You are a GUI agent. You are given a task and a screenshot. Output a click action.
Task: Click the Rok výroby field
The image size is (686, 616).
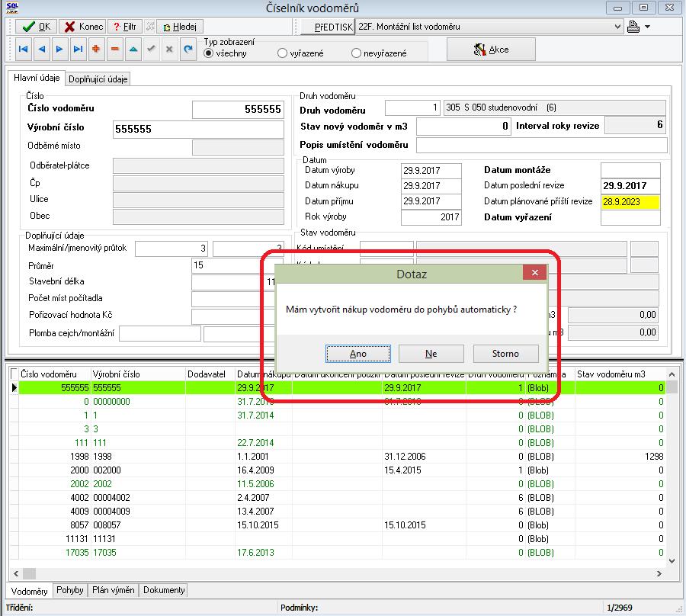click(431, 217)
